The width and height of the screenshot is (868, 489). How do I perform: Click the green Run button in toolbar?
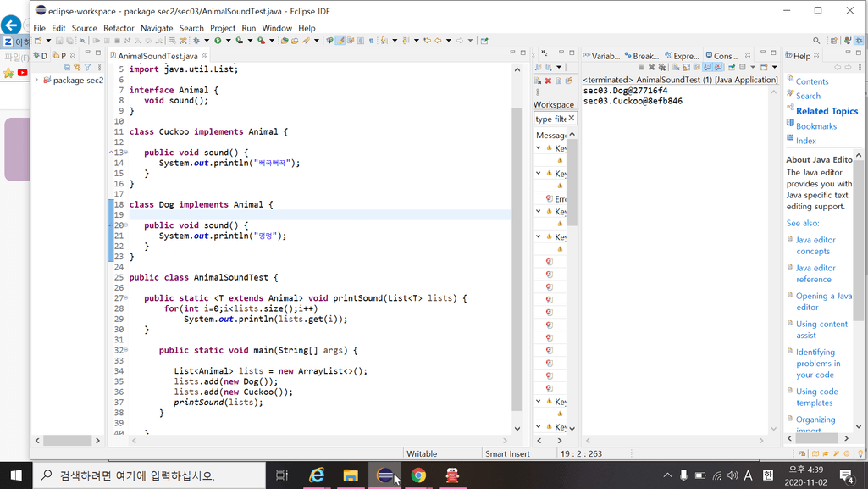coord(218,41)
